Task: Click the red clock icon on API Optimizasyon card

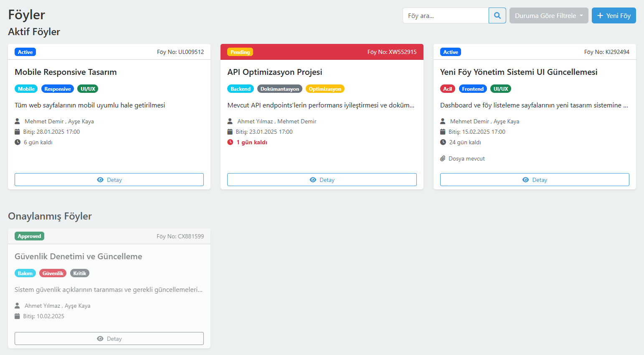Action: pyautogui.click(x=230, y=142)
